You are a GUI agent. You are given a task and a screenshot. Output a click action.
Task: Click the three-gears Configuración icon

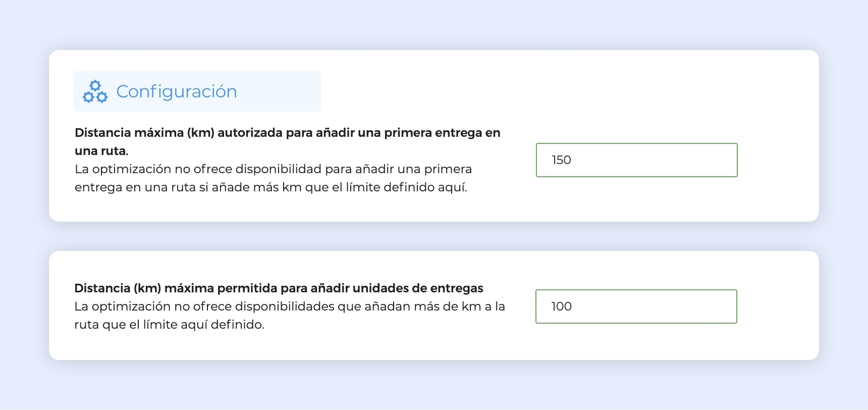coord(95,91)
